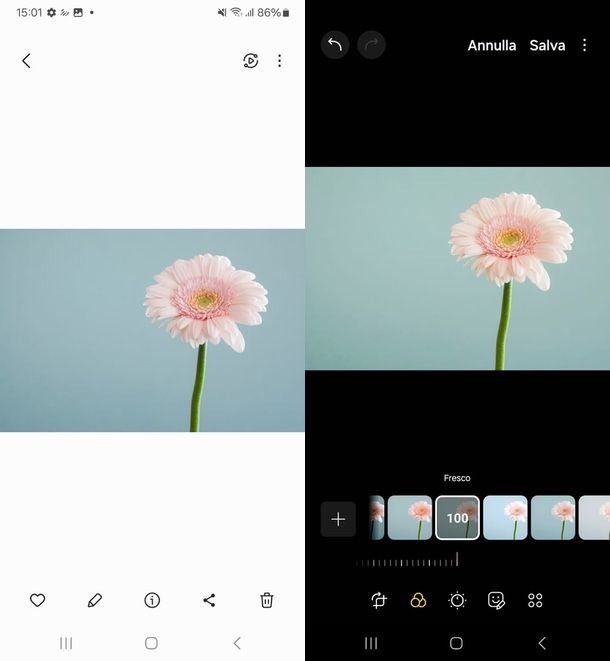Go back from the gallery photo view
610x661 pixels.
27,61
